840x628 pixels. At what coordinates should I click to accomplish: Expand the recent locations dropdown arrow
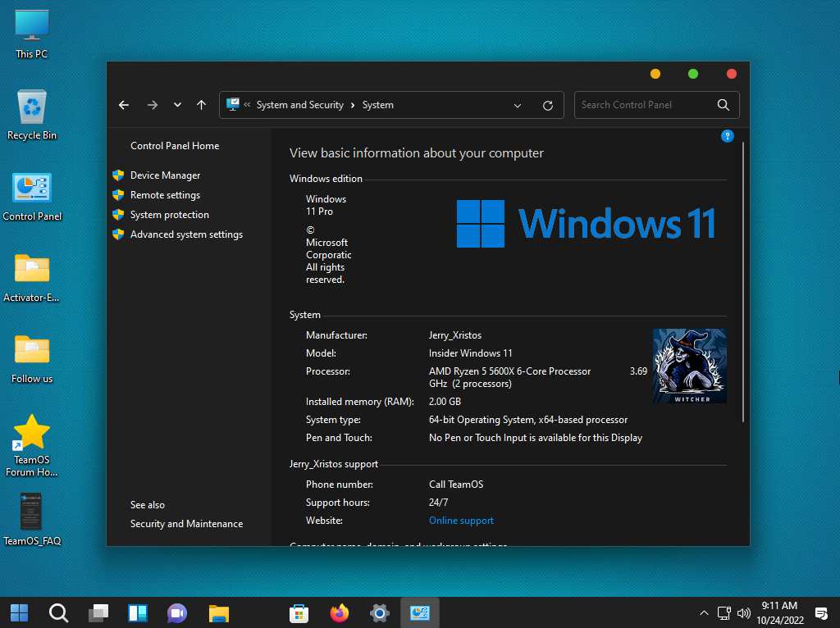(177, 105)
